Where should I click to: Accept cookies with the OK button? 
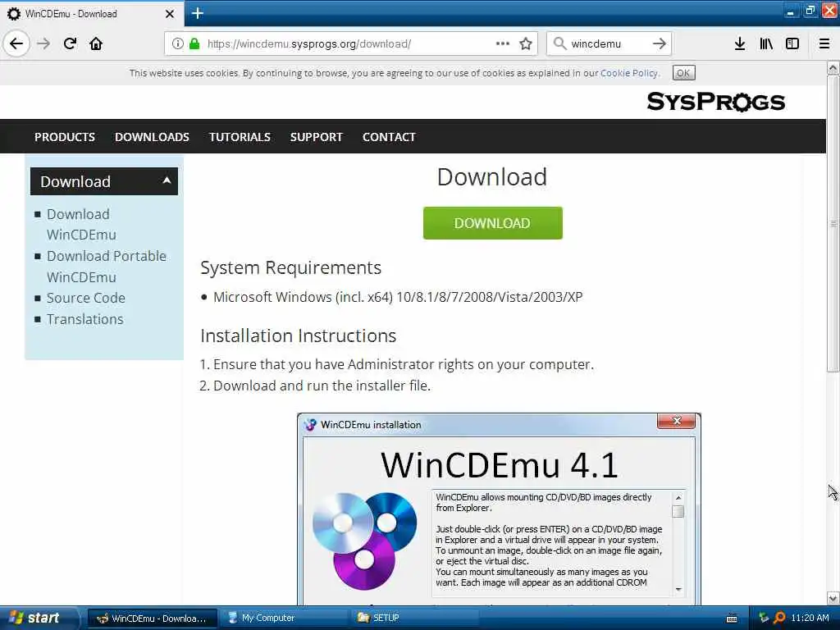[x=683, y=73]
